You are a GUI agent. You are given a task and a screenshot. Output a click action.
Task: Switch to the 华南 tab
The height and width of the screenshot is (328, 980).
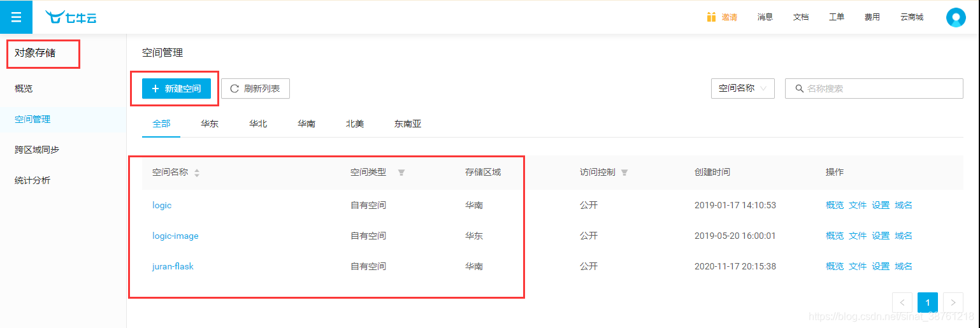pyautogui.click(x=306, y=124)
